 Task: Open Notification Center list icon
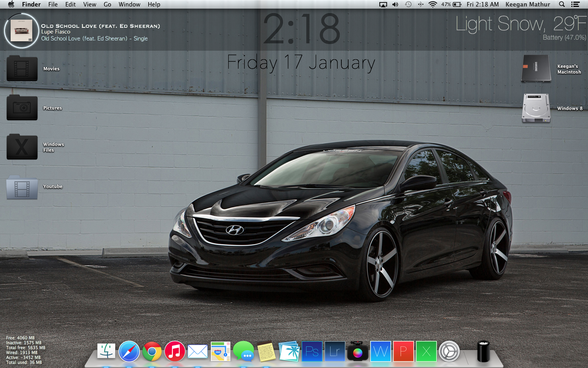pos(575,4)
